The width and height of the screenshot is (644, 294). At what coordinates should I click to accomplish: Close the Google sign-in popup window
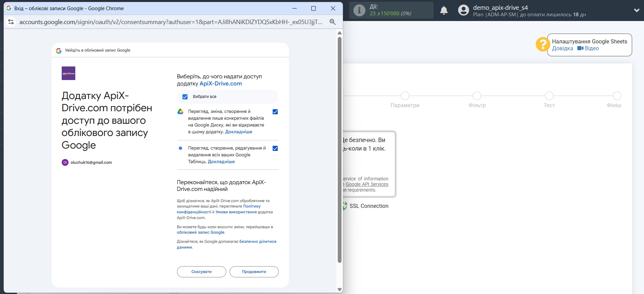(333, 8)
